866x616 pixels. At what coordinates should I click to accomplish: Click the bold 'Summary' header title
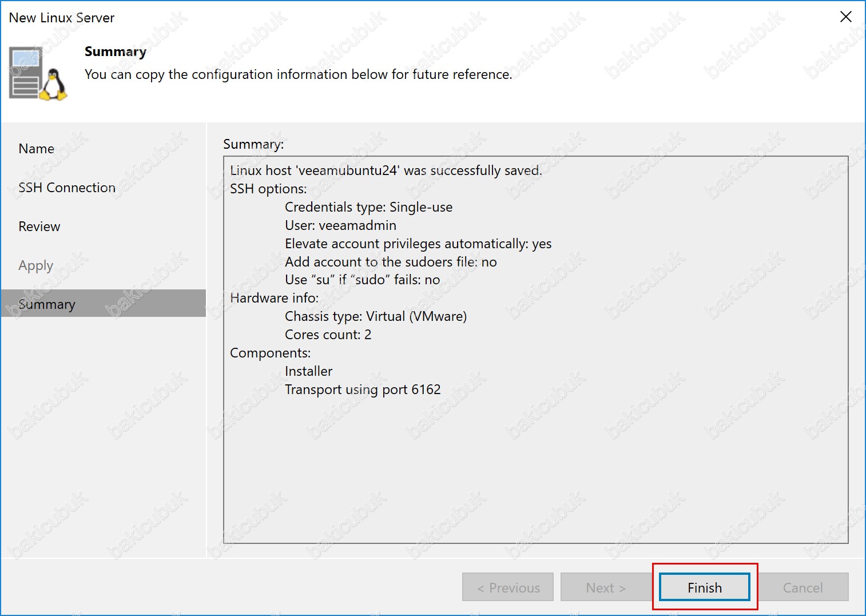(x=116, y=51)
